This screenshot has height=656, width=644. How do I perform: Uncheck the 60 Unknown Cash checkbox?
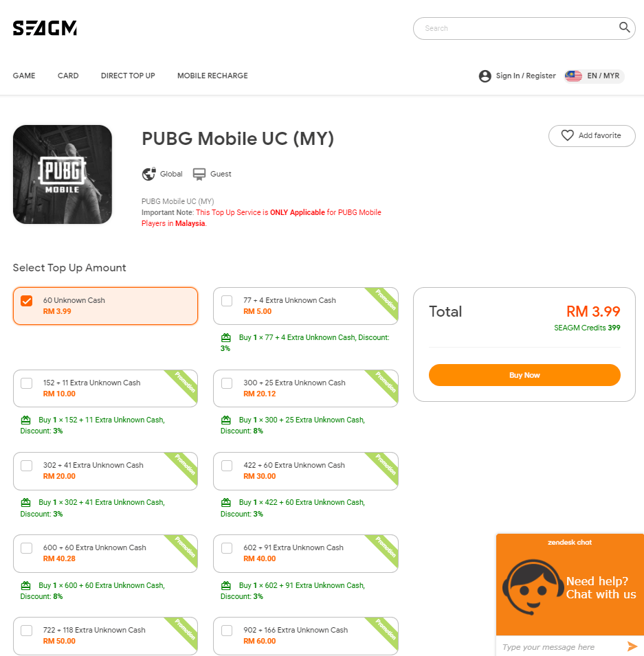(x=26, y=301)
